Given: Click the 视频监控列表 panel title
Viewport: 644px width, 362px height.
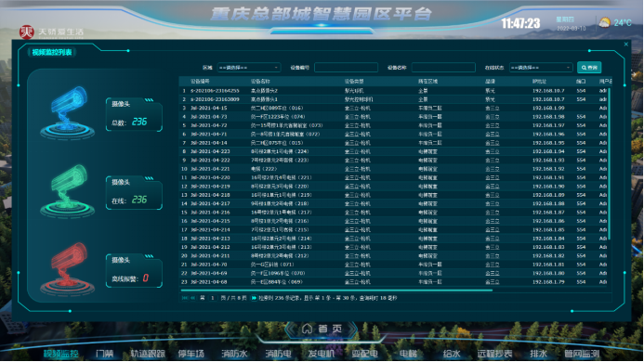Looking at the screenshot, I should tap(52, 52).
